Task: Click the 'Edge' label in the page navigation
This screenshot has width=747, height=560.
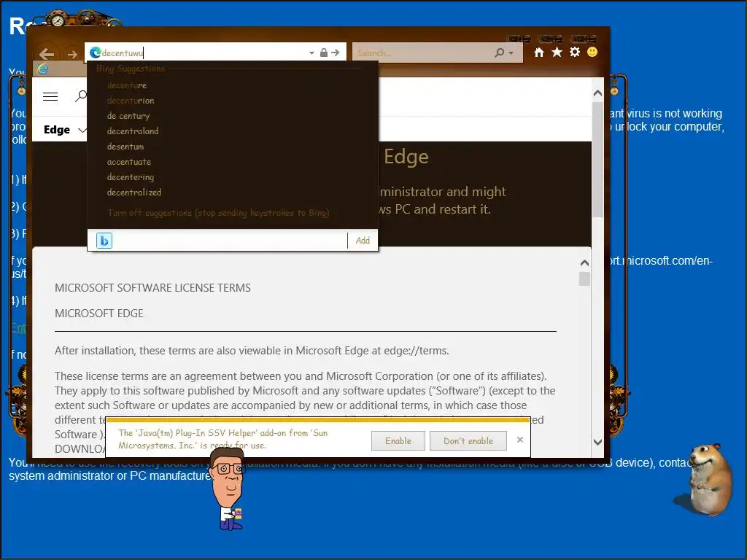Action: point(57,130)
